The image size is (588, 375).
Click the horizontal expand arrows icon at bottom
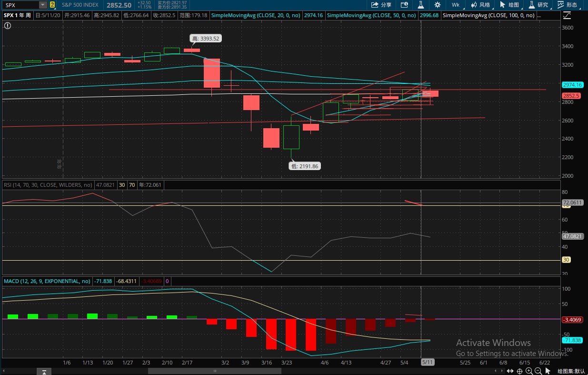coord(510,371)
